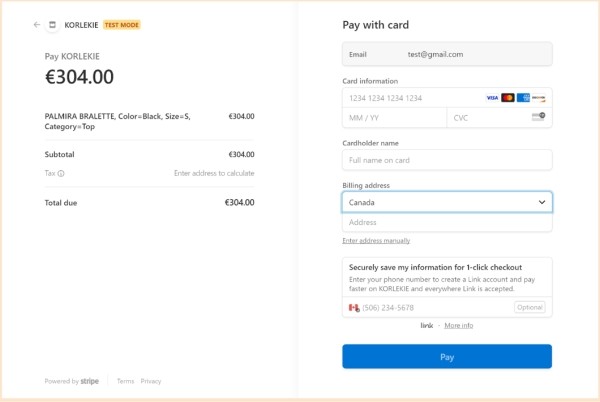
Task: Click the American Express card icon
Action: (523, 98)
